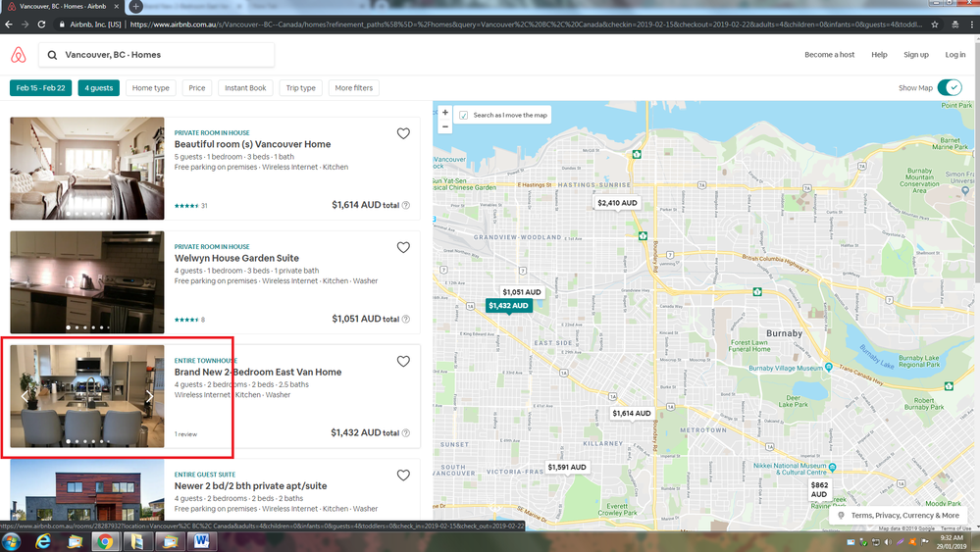Uncheck Search as I move the map

[x=464, y=115]
